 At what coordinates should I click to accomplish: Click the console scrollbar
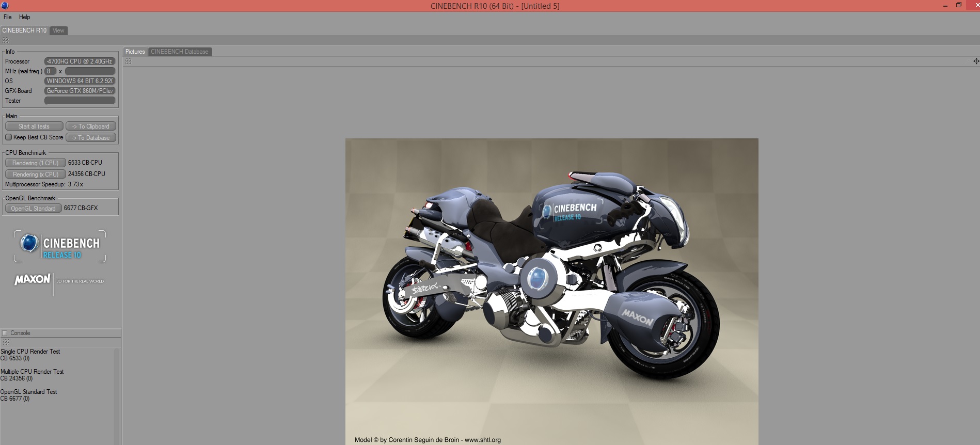coord(117,396)
